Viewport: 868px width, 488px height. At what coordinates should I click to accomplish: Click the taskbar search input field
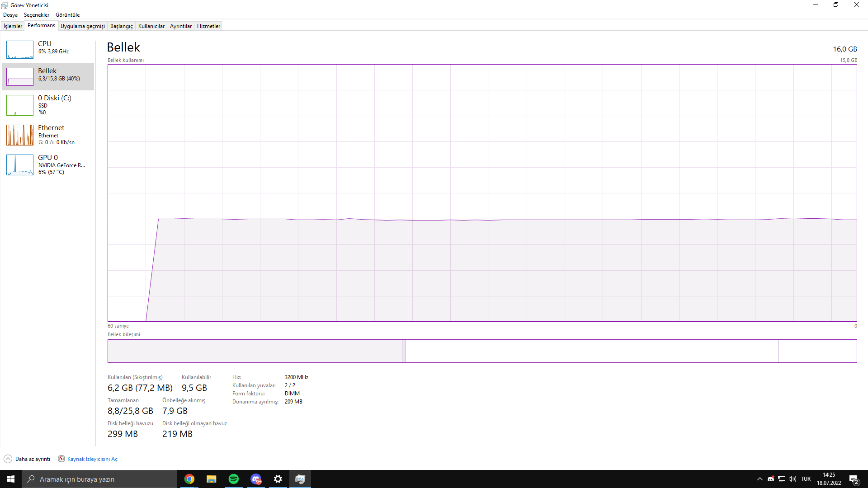(99, 479)
